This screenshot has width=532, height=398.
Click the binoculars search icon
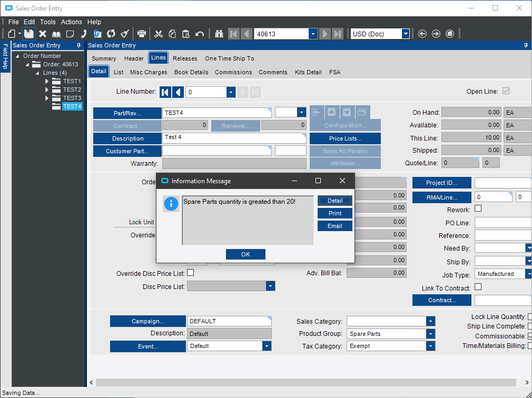click(219, 34)
